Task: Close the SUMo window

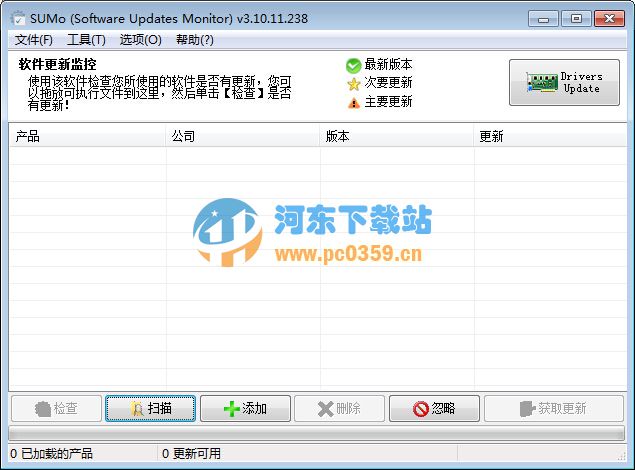Action: click(x=609, y=19)
